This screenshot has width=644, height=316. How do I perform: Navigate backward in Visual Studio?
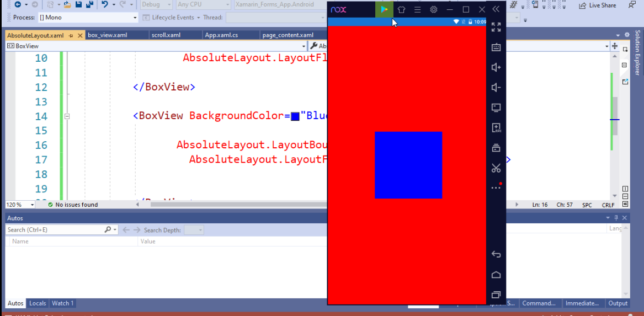point(18,5)
